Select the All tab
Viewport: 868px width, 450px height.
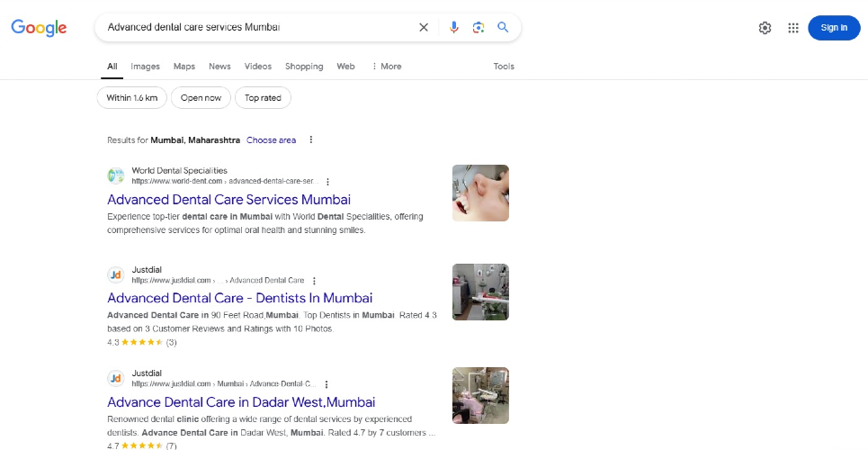click(x=112, y=67)
